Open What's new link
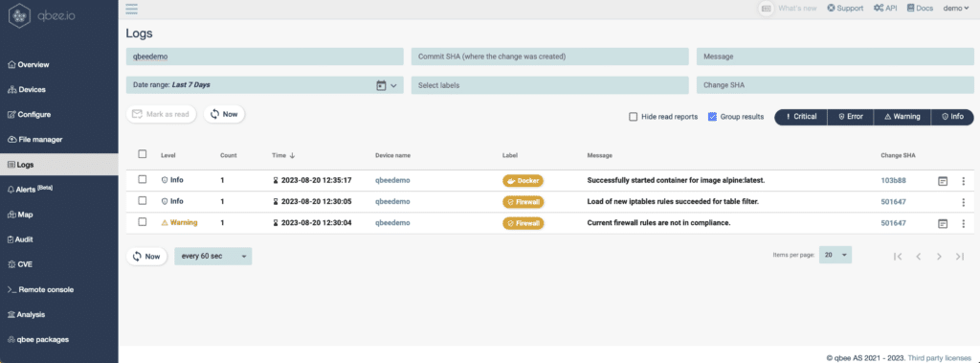 [x=797, y=8]
